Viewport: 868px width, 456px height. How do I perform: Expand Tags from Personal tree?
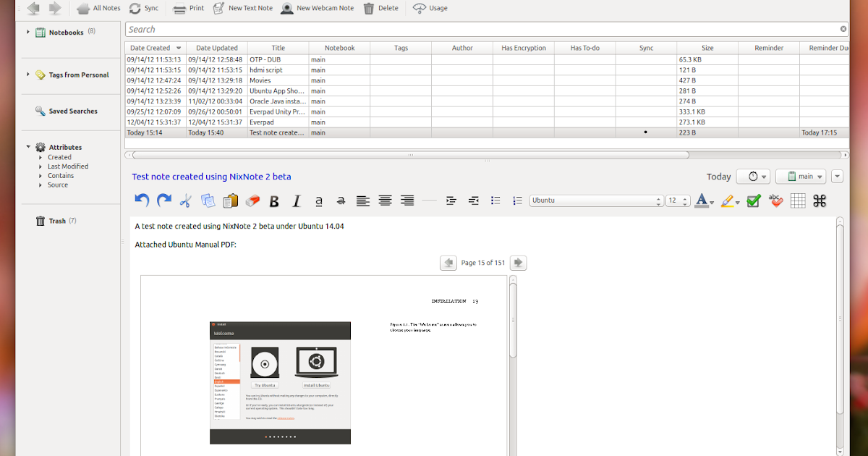(28, 75)
